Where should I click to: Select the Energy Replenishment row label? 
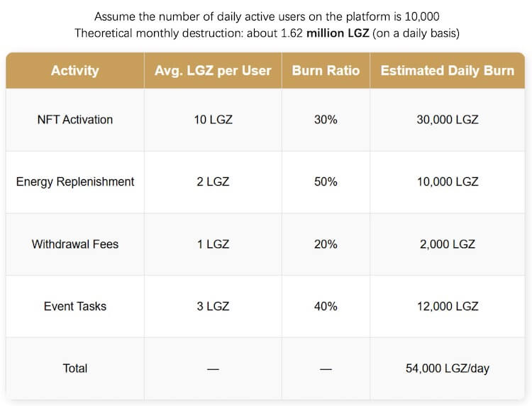[74, 182]
